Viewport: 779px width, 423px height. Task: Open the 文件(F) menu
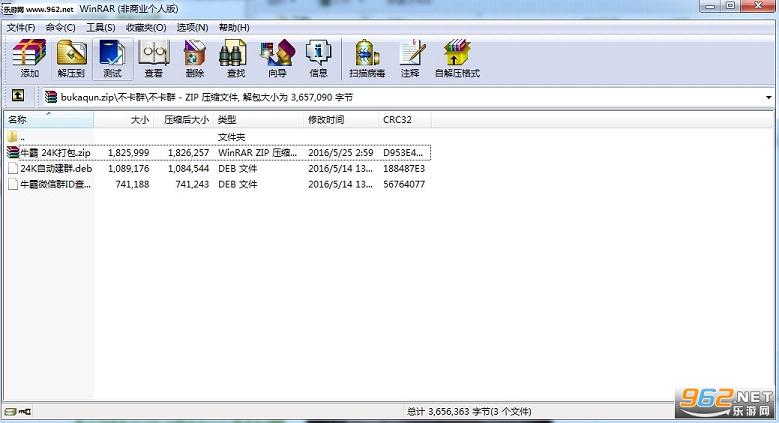click(21, 27)
